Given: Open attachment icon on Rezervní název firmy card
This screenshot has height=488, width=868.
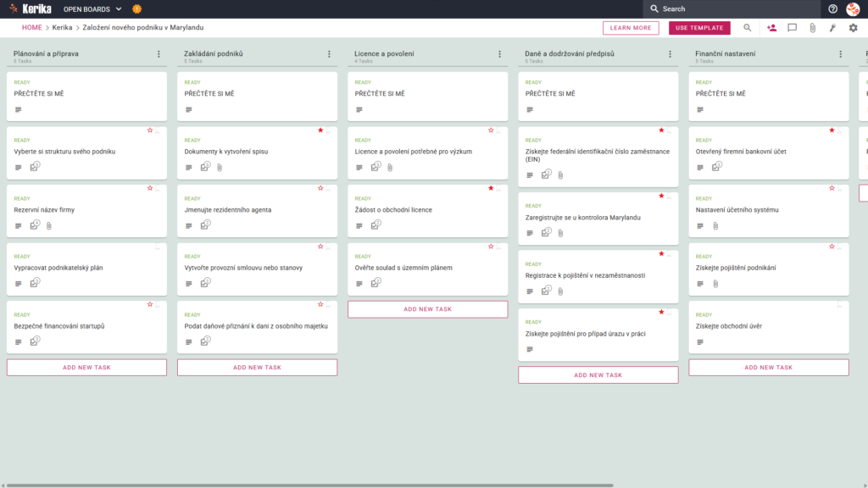Looking at the screenshot, I should tap(48, 225).
